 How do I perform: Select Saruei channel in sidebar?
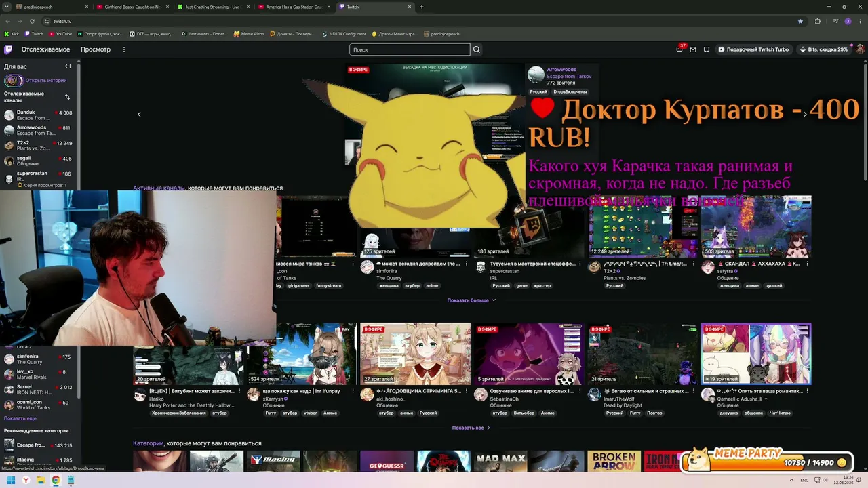tap(39, 390)
